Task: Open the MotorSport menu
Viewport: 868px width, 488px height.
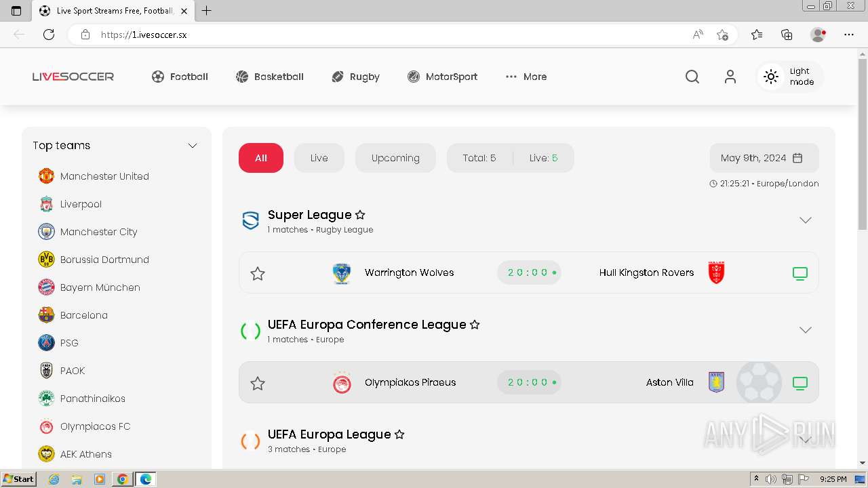Action: coord(442,77)
